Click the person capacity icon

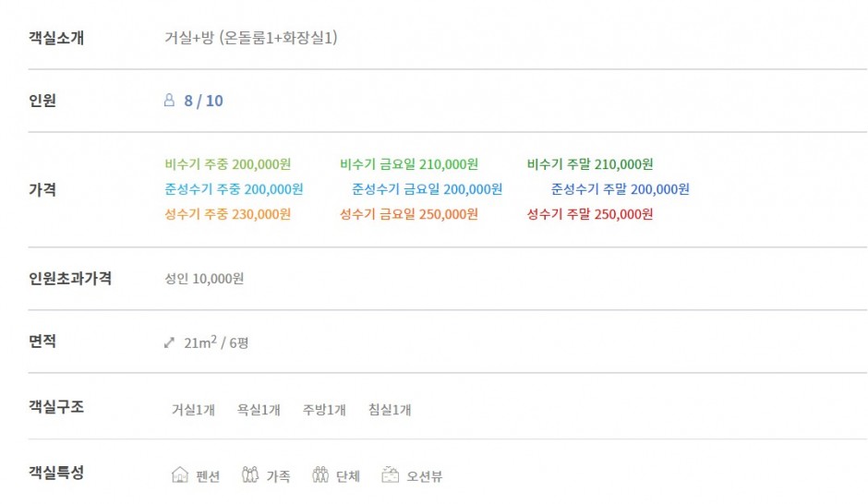[x=169, y=100]
